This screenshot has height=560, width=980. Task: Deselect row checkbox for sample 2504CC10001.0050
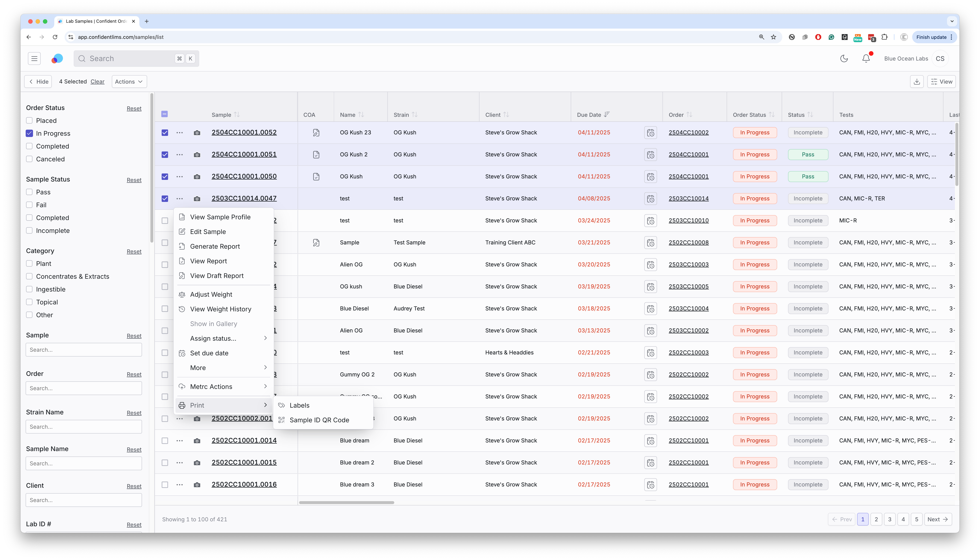165,177
